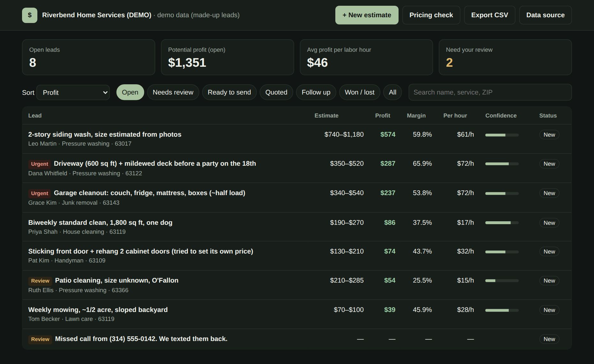
Task: Click the confidence bar for Tom Becker
Action: 502,310
